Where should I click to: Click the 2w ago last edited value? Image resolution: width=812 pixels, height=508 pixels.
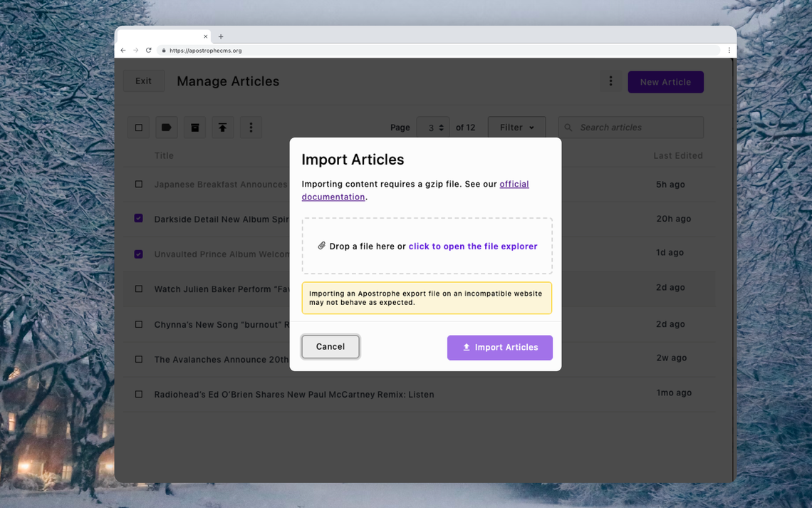click(x=671, y=357)
